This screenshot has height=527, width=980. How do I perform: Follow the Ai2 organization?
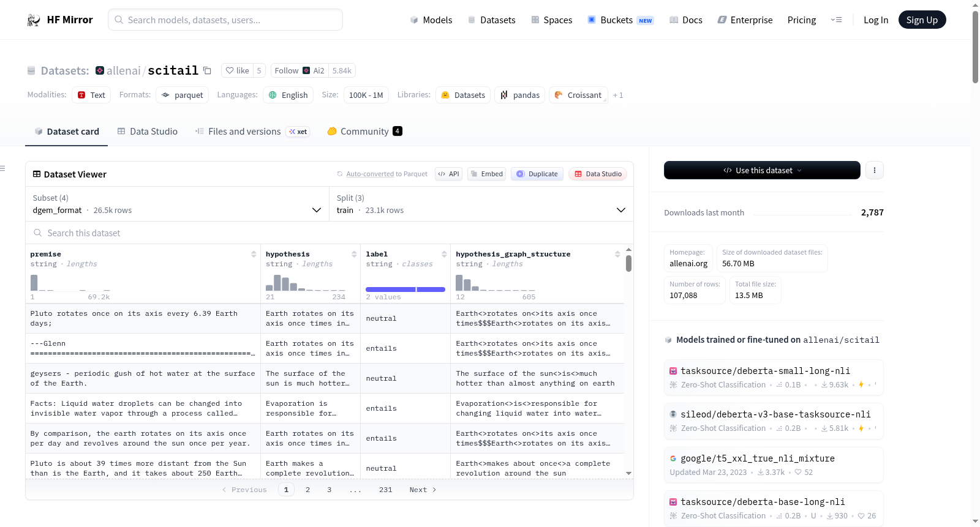300,70
